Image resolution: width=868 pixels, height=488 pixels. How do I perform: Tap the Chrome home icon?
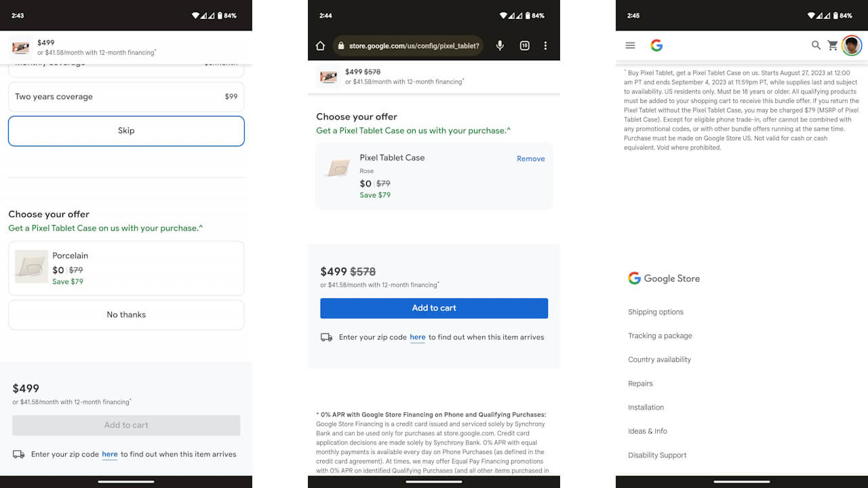click(x=321, y=45)
